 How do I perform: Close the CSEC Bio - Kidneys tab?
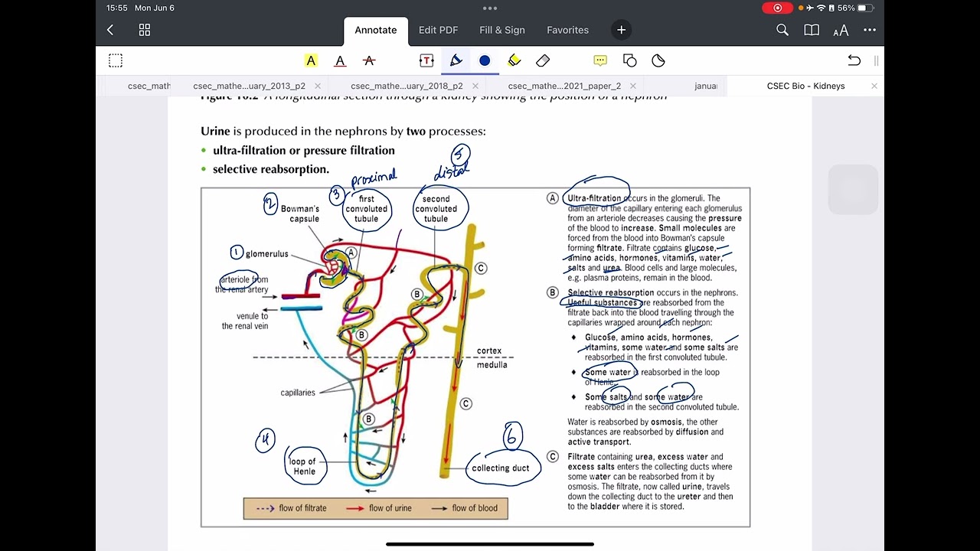tap(874, 86)
